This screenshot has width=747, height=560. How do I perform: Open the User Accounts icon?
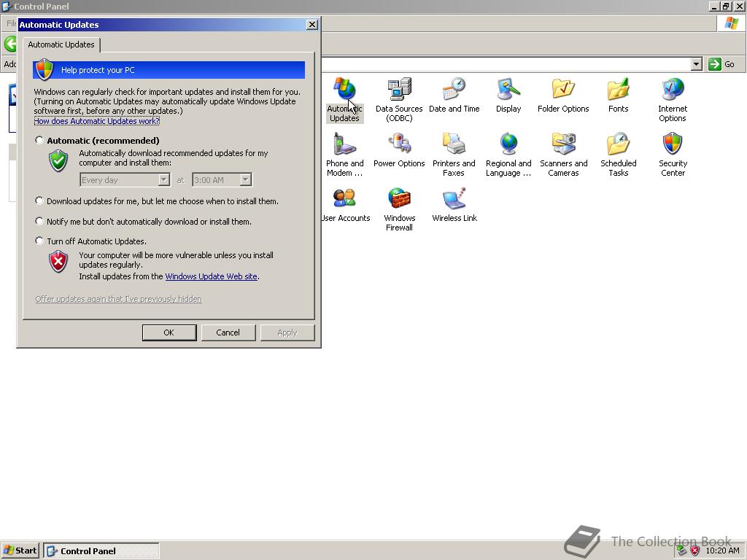[x=346, y=205]
